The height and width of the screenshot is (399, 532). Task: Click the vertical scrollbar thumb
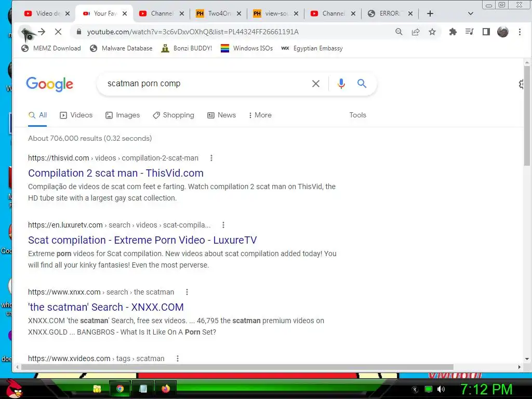[527, 115]
